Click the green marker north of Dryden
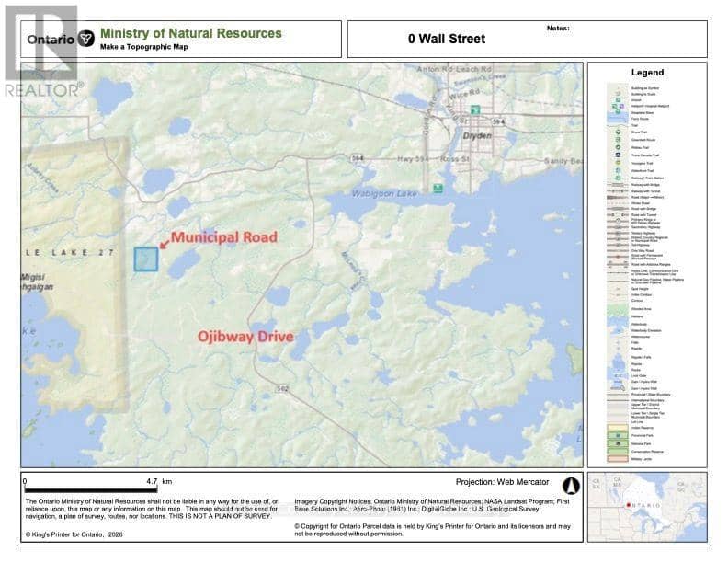728x563 pixels. coord(474,110)
